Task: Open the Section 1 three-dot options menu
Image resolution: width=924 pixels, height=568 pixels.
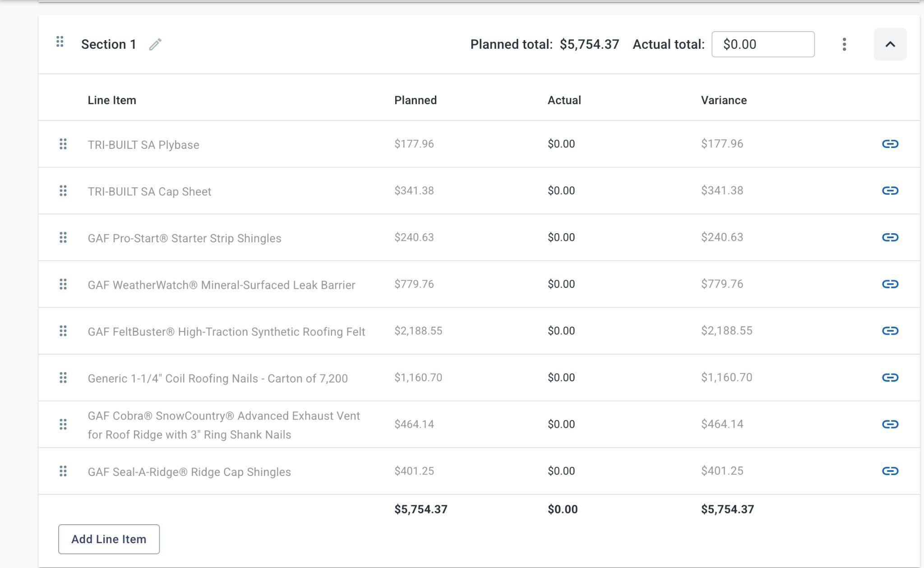Action: click(844, 44)
